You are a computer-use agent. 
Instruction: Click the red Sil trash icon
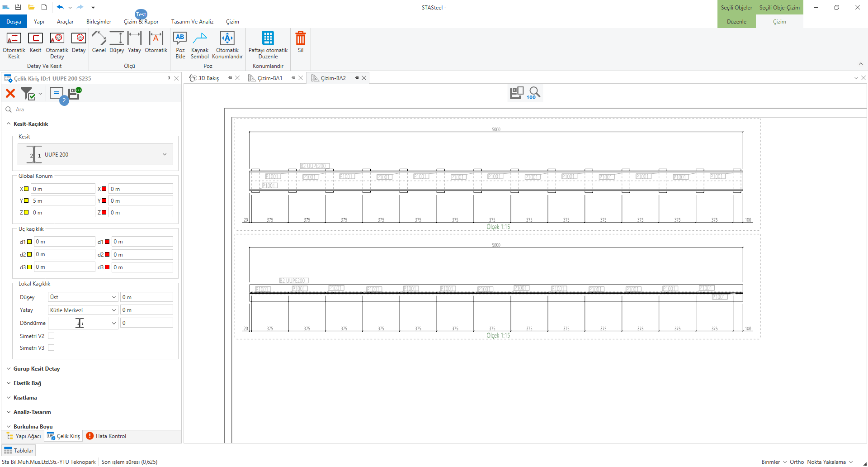pyautogui.click(x=300, y=39)
